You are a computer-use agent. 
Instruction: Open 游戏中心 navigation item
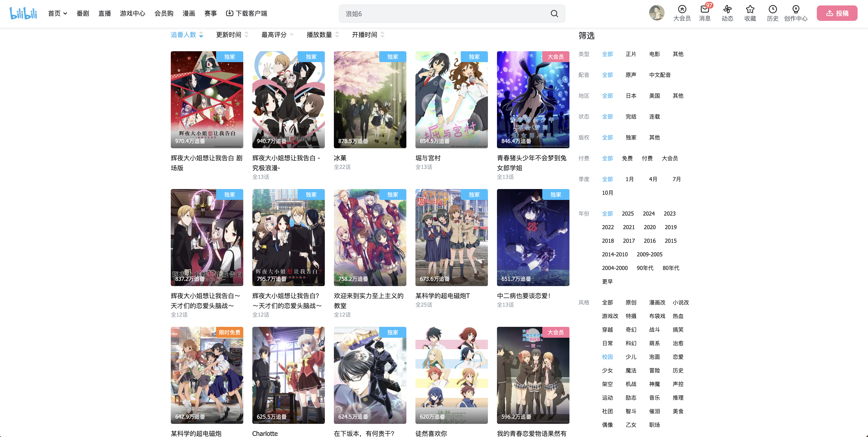(133, 14)
